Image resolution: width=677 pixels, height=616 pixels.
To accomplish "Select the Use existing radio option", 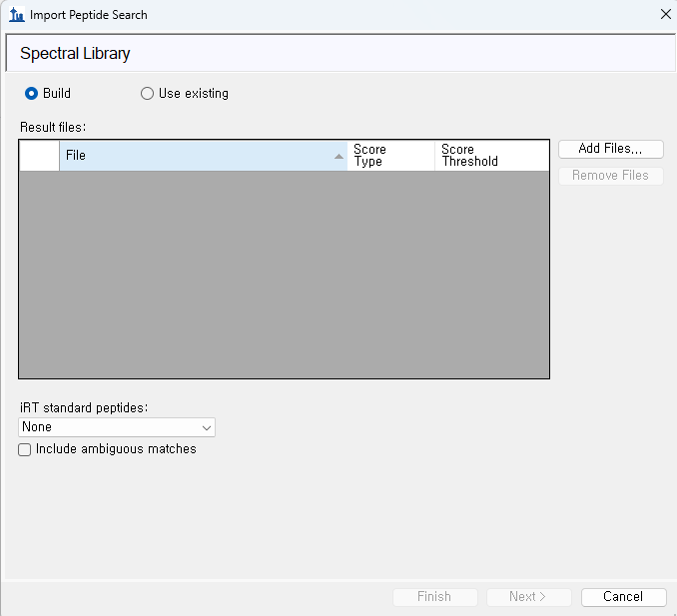I will 148,94.
